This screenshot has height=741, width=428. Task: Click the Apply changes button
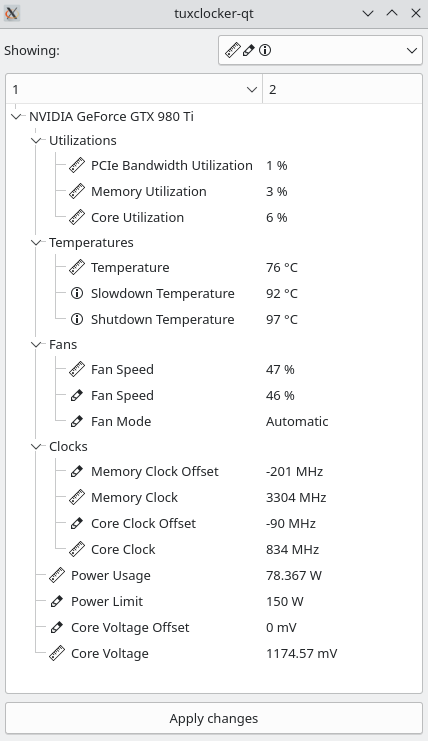click(214, 718)
